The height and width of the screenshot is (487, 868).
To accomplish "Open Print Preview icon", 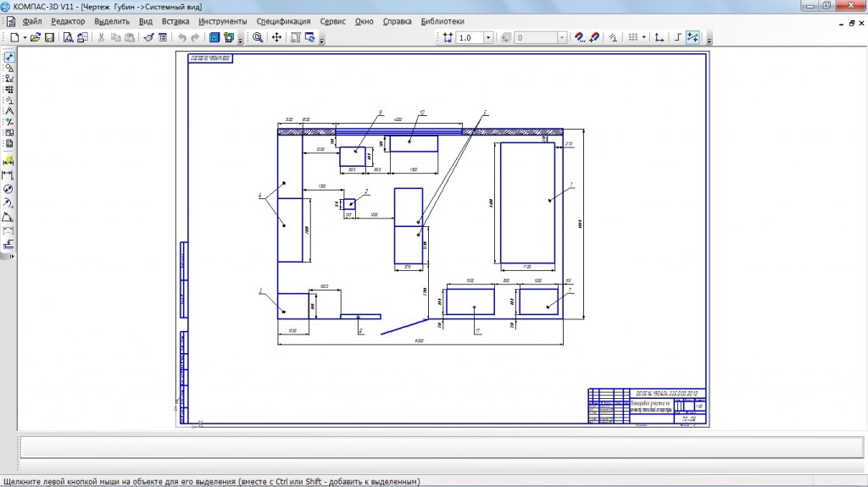I will pos(68,37).
